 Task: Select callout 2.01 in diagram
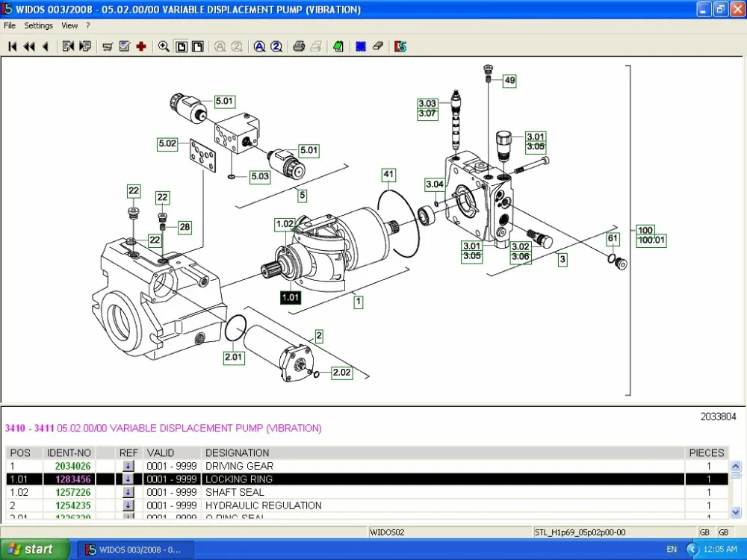point(233,358)
